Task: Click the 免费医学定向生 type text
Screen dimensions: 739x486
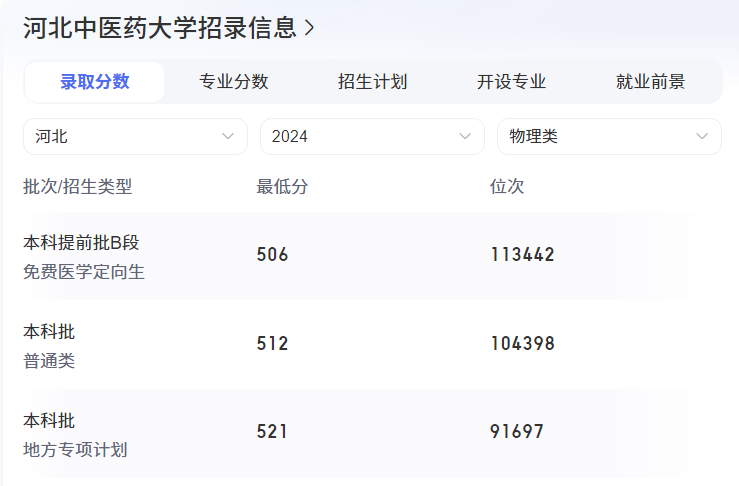Action: [84, 272]
